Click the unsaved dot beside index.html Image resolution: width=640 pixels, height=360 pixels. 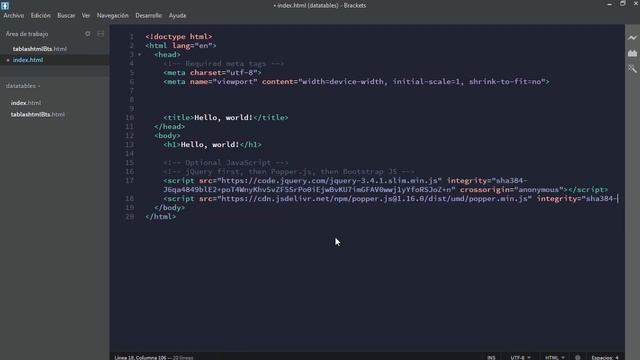[x=8, y=60]
